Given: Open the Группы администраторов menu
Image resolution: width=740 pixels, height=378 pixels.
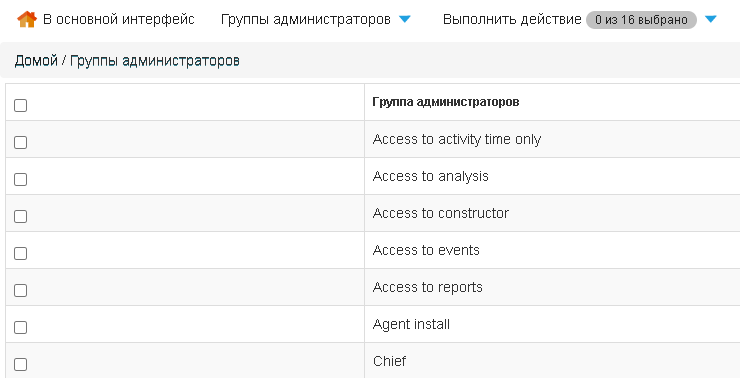Looking at the screenshot, I should coord(306,20).
